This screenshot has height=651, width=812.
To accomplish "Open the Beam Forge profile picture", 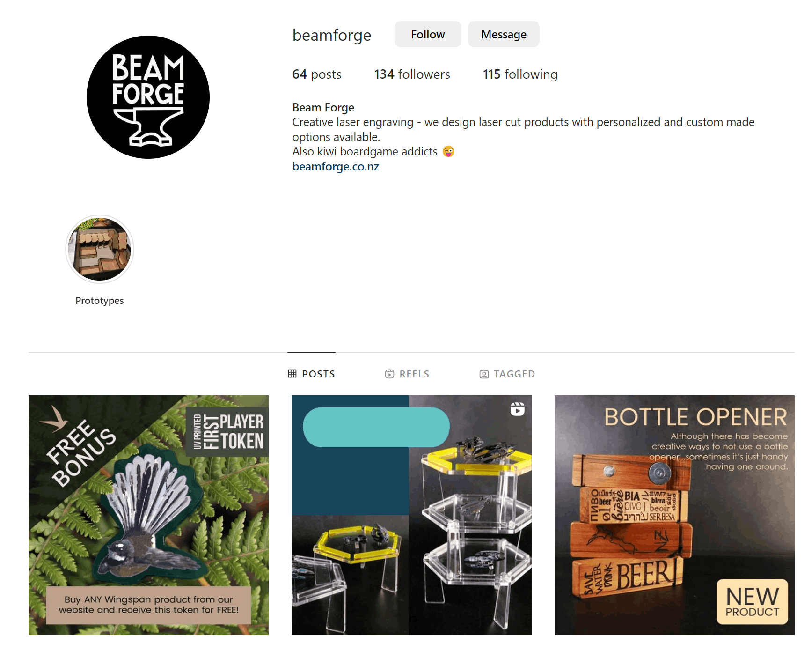I will [x=148, y=97].
